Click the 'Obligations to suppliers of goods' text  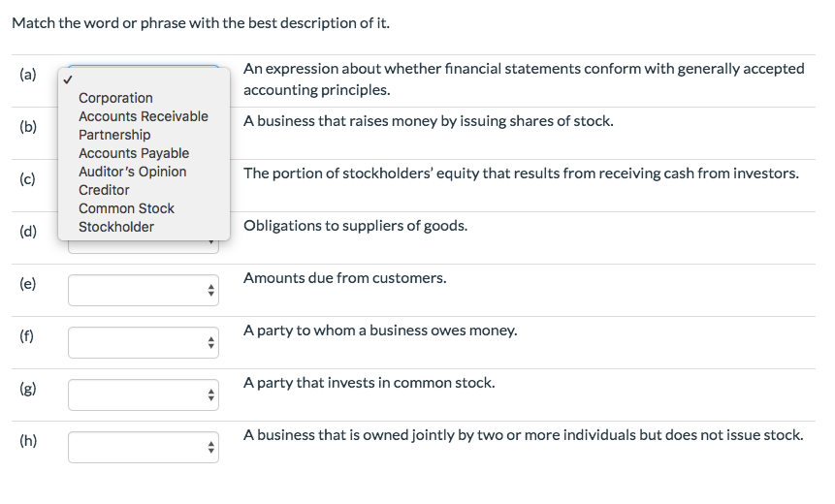[355, 226]
